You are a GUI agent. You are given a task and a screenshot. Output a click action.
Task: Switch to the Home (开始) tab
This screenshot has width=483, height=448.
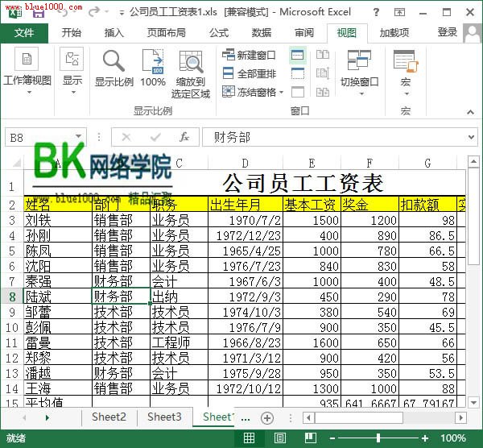tap(72, 33)
